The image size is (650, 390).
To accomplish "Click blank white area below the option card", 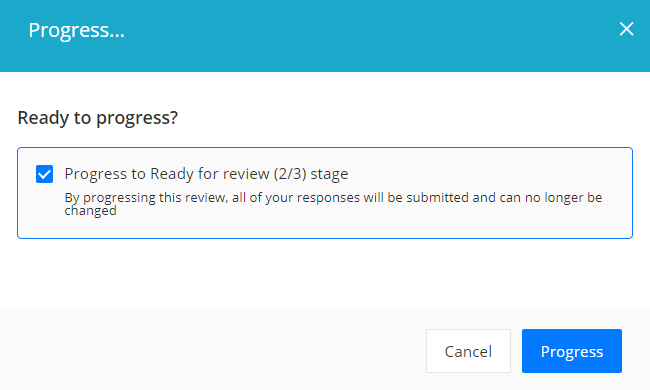I will pos(325,273).
